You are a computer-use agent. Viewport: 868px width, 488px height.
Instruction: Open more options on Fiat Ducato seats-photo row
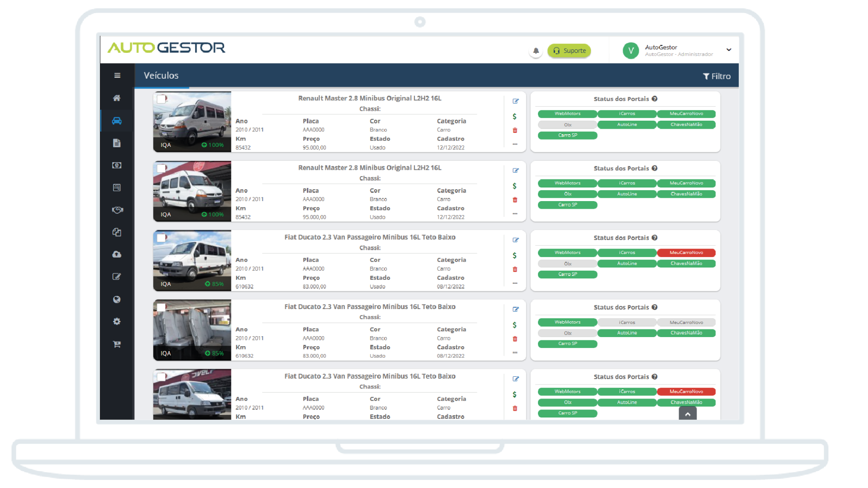click(515, 353)
